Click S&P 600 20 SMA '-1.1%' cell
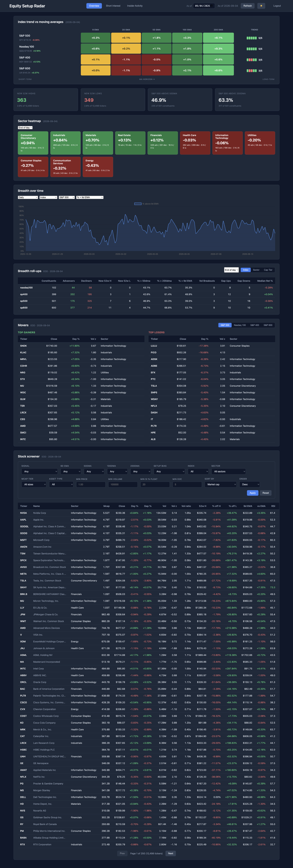Screen dimensions: 293x868 tap(126, 70)
